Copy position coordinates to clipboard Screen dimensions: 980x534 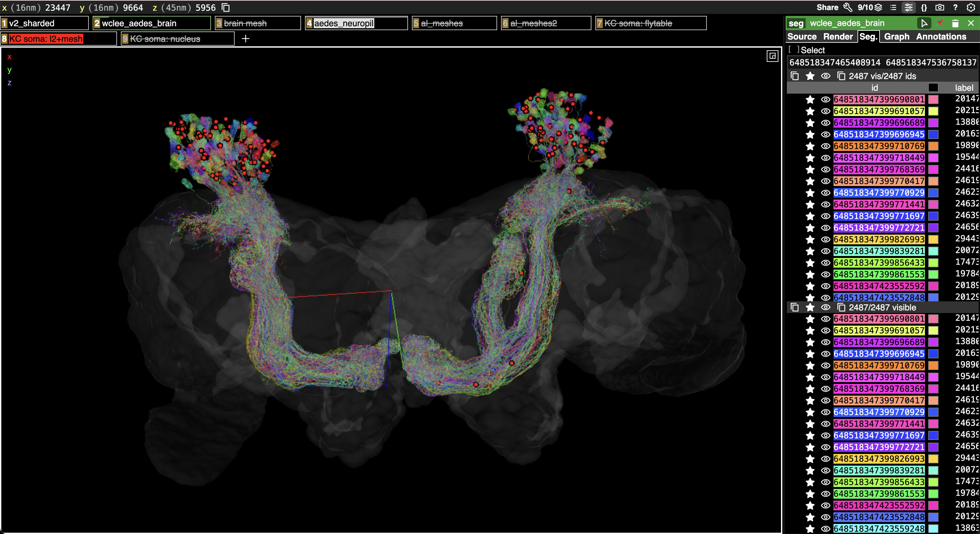tap(226, 7)
